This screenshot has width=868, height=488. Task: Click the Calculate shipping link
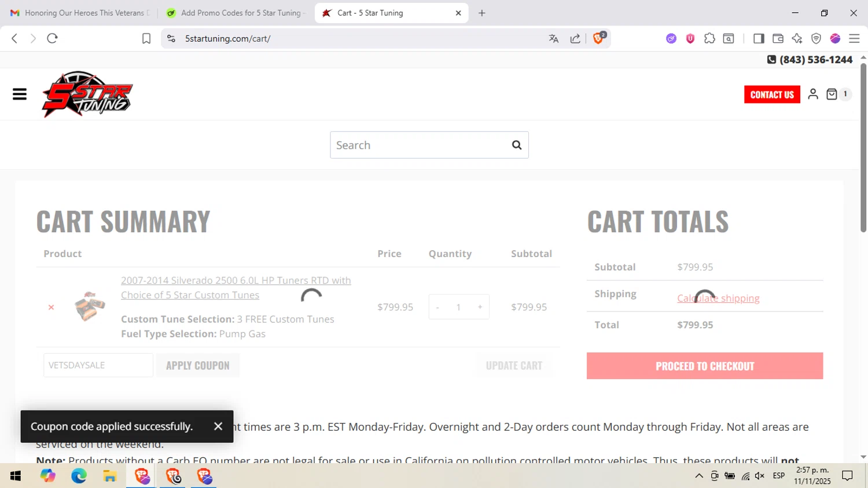(x=718, y=298)
